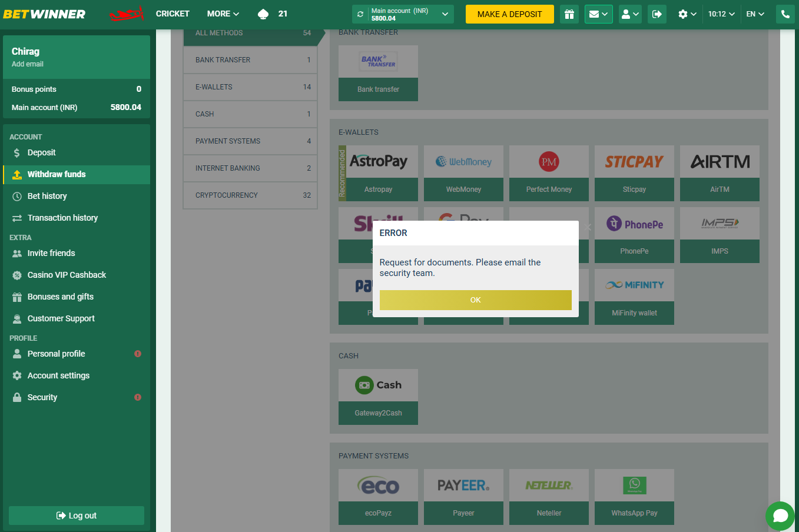Select the Bank transfer method card

coord(378,73)
